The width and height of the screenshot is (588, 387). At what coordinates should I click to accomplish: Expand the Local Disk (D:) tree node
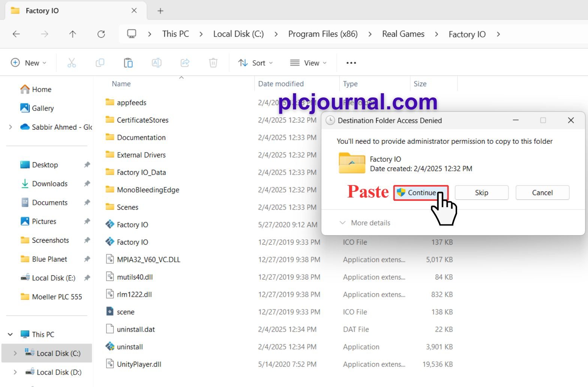pos(15,372)
